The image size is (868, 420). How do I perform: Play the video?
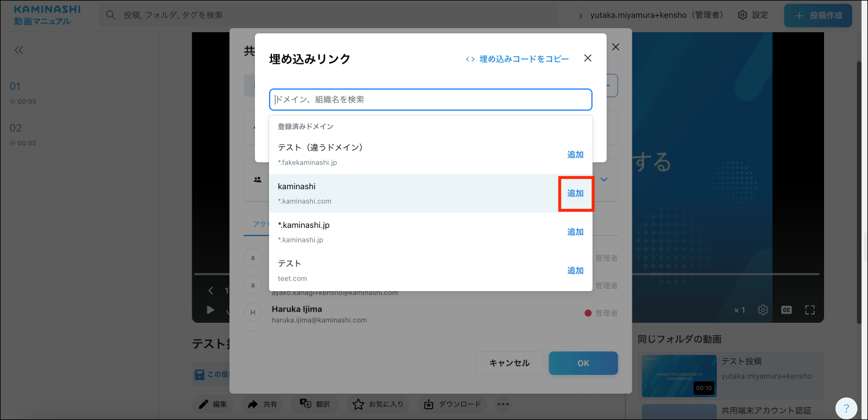tap(210, 310)
